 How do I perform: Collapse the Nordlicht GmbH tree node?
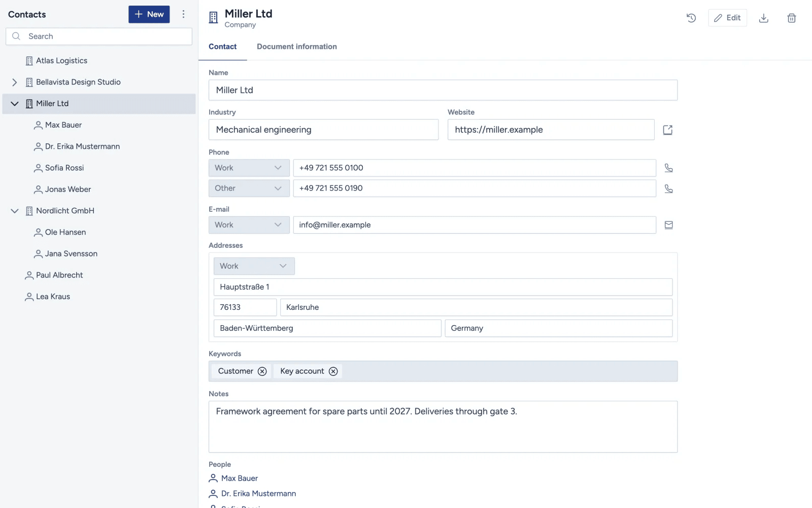(x=14, y=211)
